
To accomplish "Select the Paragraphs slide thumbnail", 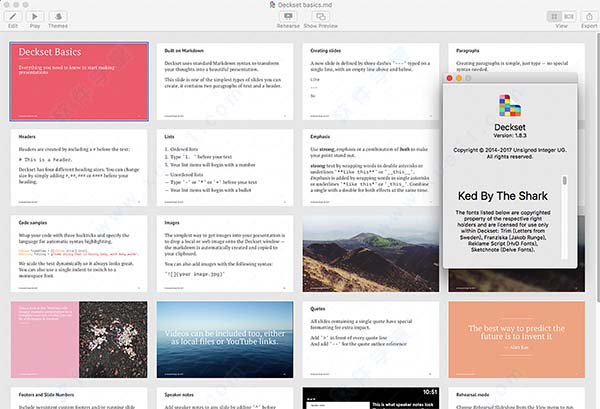I will 517,57.
